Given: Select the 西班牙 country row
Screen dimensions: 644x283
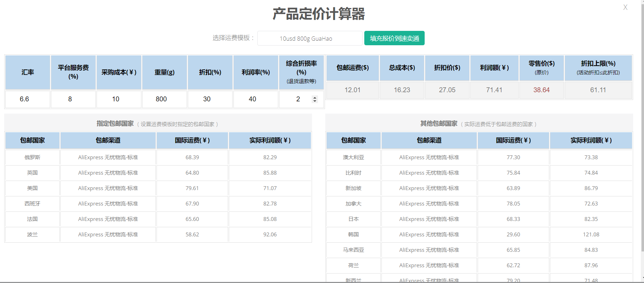Looking at the screenshot, I should click(x=158, y=204).
